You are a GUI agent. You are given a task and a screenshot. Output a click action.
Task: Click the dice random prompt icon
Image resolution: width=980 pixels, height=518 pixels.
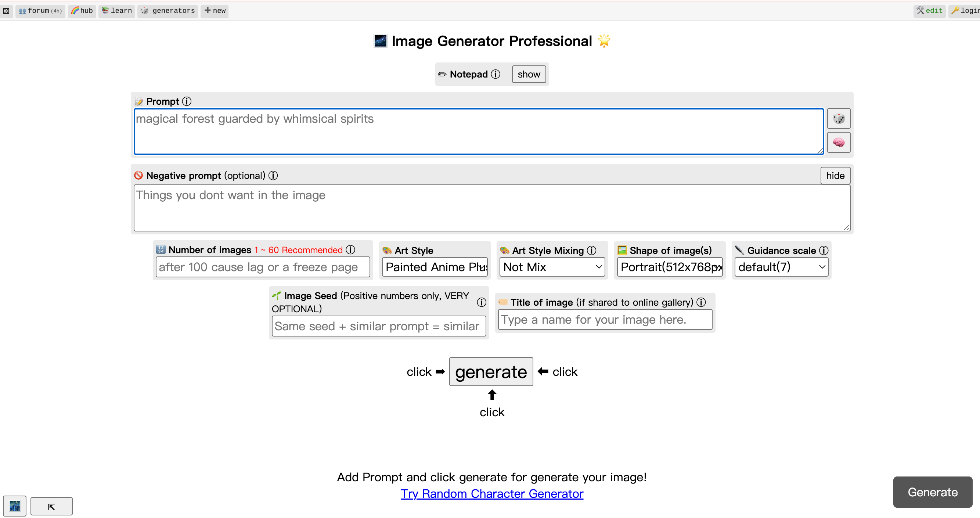pos(839,119)
